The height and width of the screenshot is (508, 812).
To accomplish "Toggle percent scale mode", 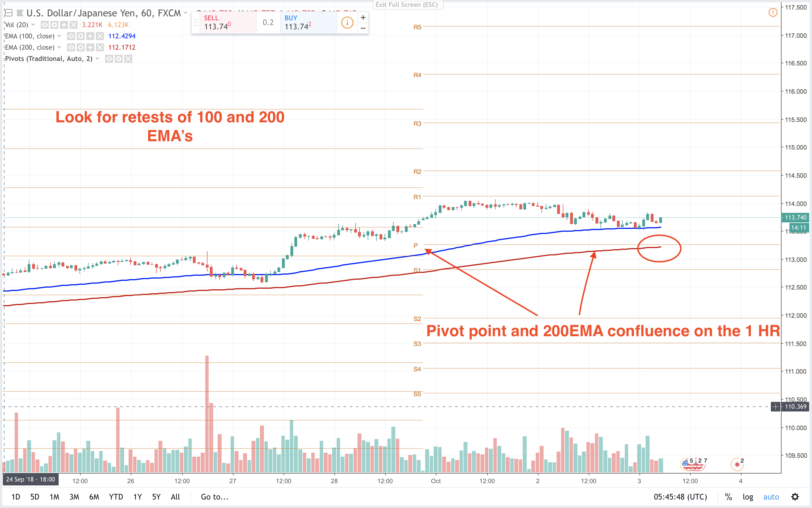I will tap(728, 497).
